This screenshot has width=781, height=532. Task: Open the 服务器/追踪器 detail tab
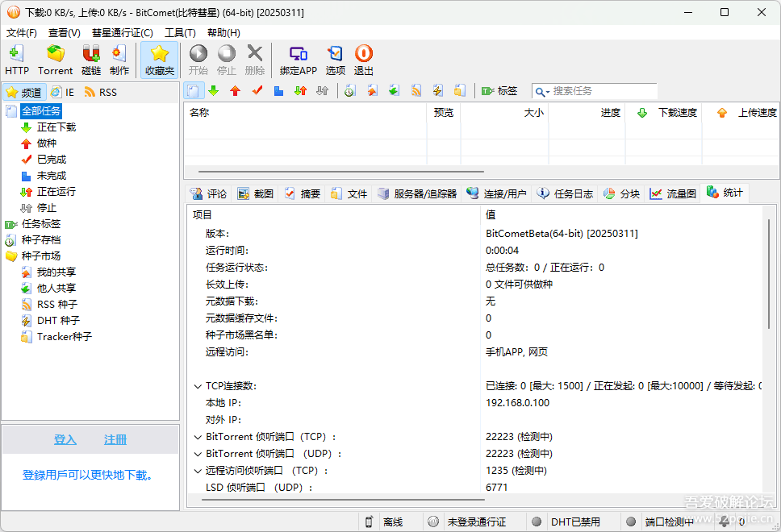417,193
